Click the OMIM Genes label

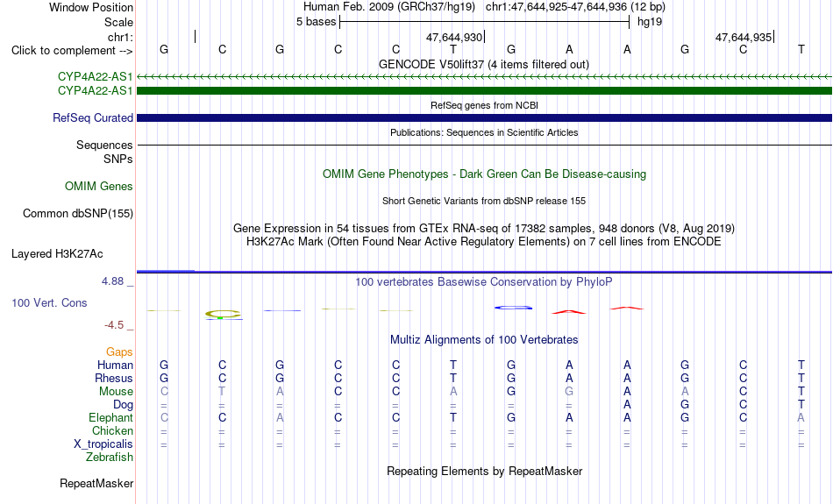pos(98,187)
